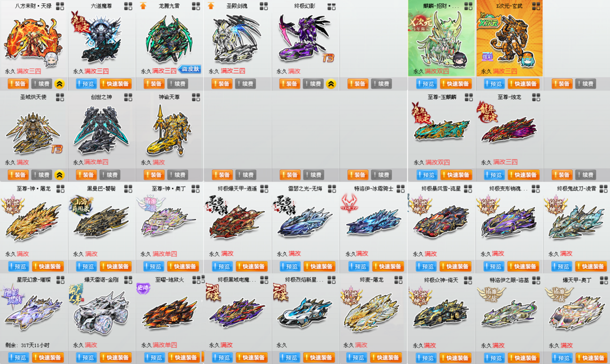Image resolution: width=610 pixels, height=364 pixels.
Task: Equip 创世之神 with the 装备 button
Action: (x=86, y=174)
